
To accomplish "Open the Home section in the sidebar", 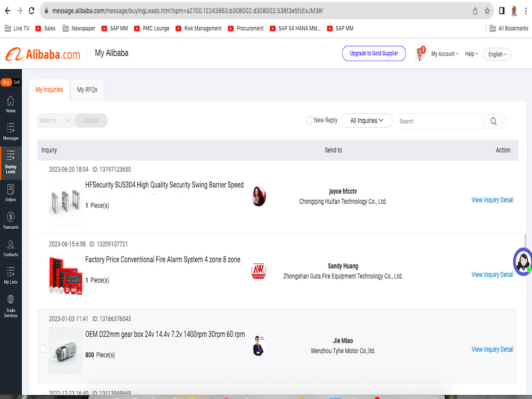I will tap(11, 104).
